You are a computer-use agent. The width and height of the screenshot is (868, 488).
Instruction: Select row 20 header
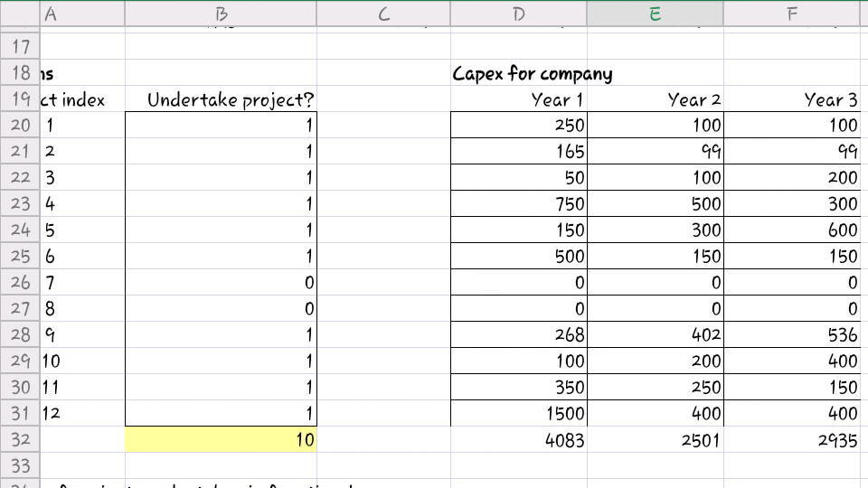[20, 125]
